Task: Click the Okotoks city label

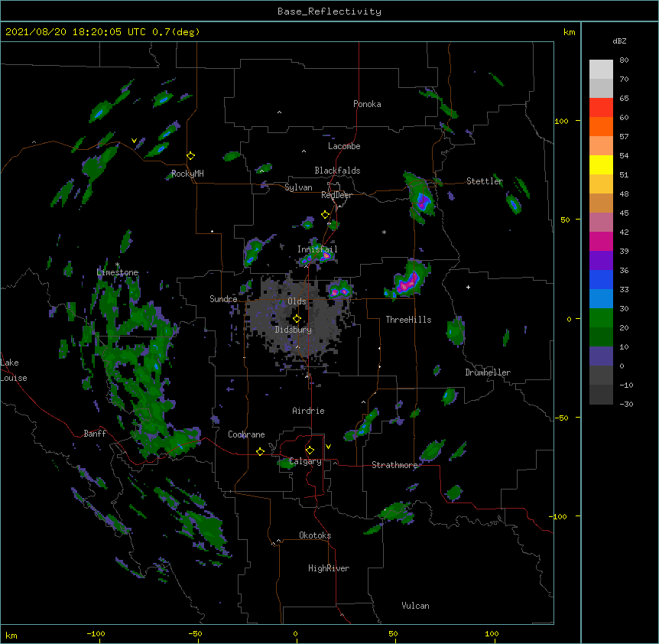Action: (315, 535)
